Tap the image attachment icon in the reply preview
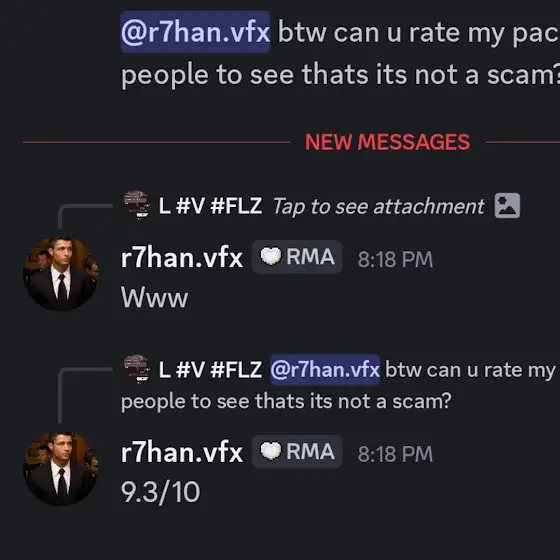The width and height of the screenshot is (560, 560). click(507, 206)
